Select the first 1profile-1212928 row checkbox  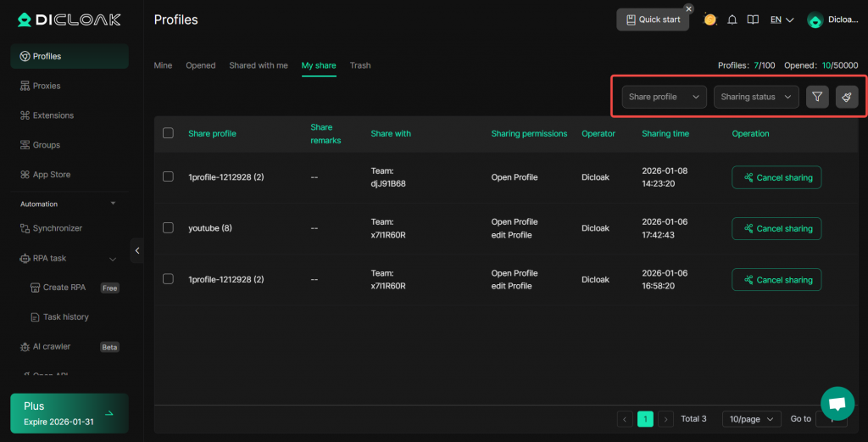click(x=168, y=177)
